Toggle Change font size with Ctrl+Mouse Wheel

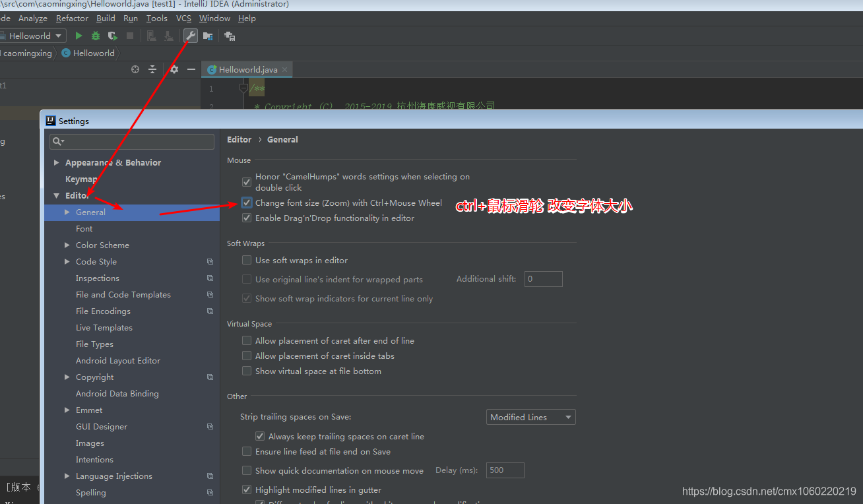point(247,203)
